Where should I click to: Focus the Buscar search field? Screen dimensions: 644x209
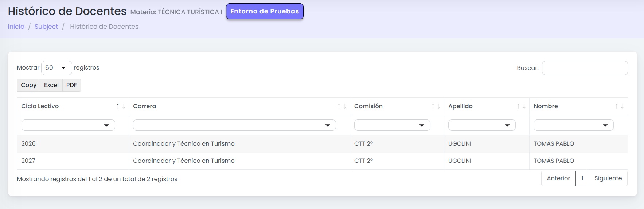[x=585, y=68]
